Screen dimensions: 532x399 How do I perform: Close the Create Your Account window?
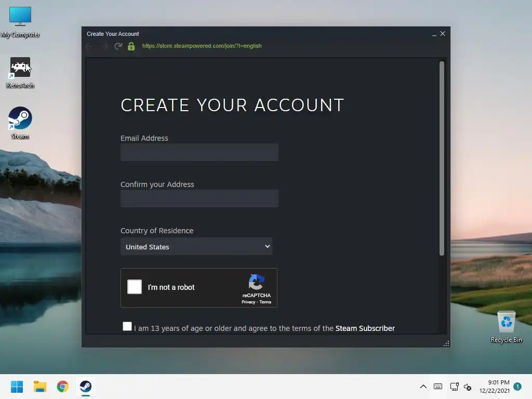pos(443,34)
